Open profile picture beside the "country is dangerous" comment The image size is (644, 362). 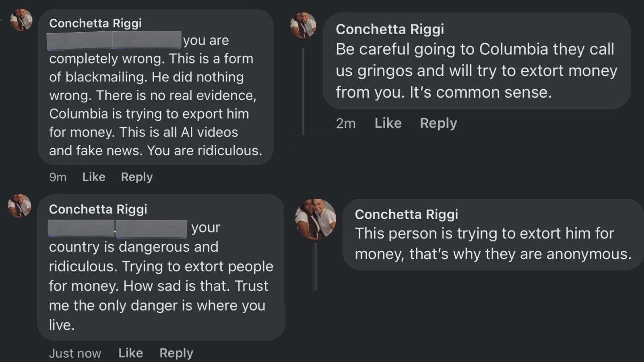pos(20,206)
